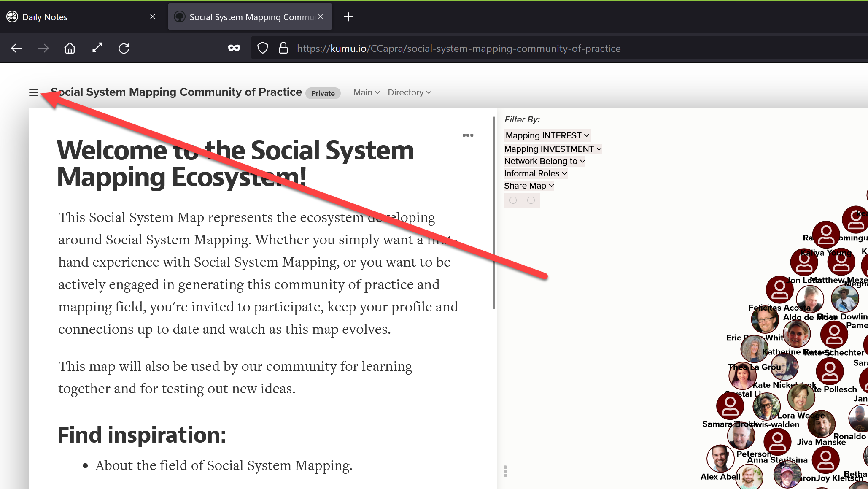The image size is (868, 489).
Task: Expand the Mapping INVESTMENT filter
Action: pos(553,149)
